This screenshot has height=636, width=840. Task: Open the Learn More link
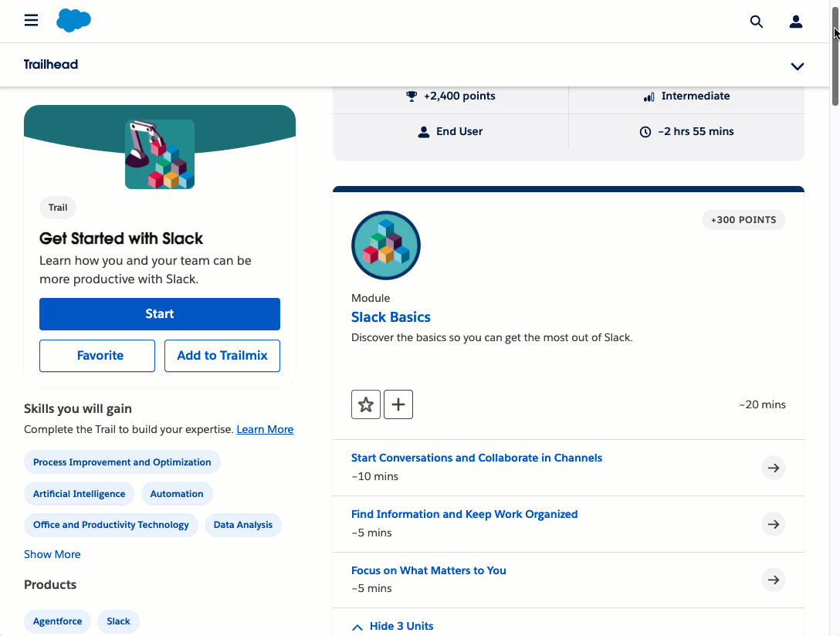tap(265, 429)
